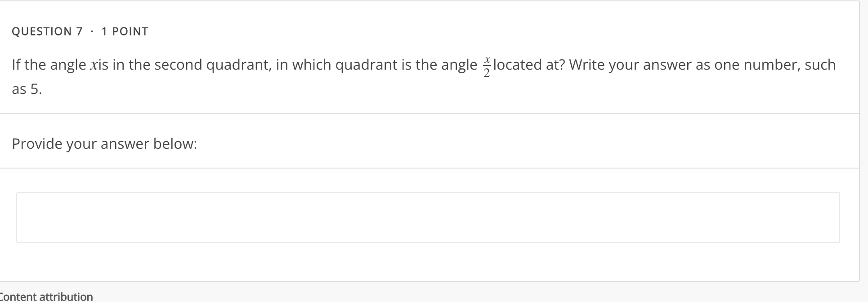This screenshot has width=868, height=302.
Task: Click the dot separator after QUESTION 7
Action: coord(92,31)
